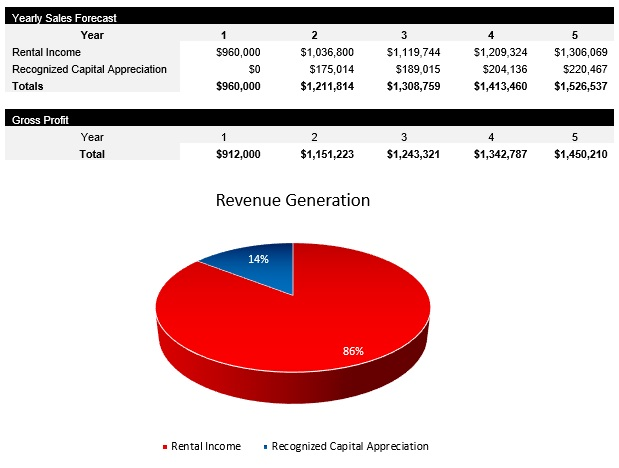Click the $189,015 cell
The height and width of the screenshot is (468, 619).
pyautogui.click(x=418, y=69)
